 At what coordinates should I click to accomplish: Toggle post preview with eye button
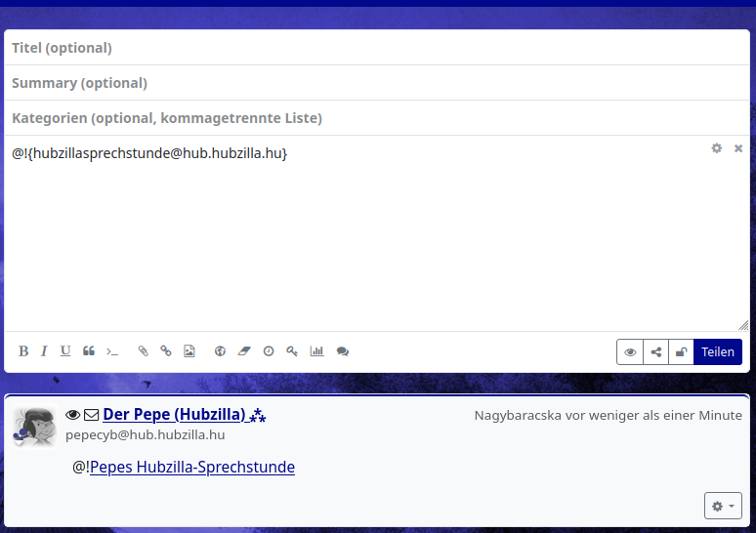click(x=630, y=352)
